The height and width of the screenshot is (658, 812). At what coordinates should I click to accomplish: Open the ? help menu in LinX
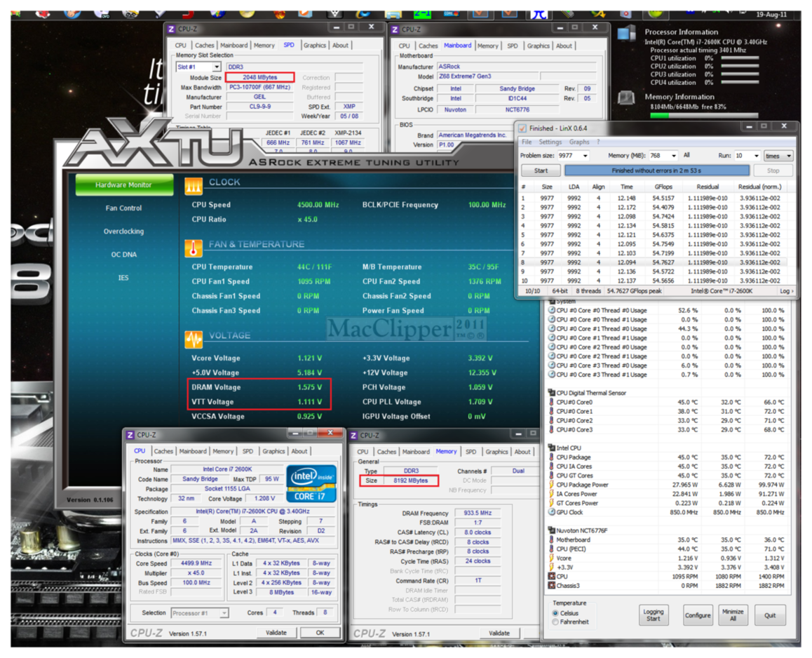click(x=598, y=142)
